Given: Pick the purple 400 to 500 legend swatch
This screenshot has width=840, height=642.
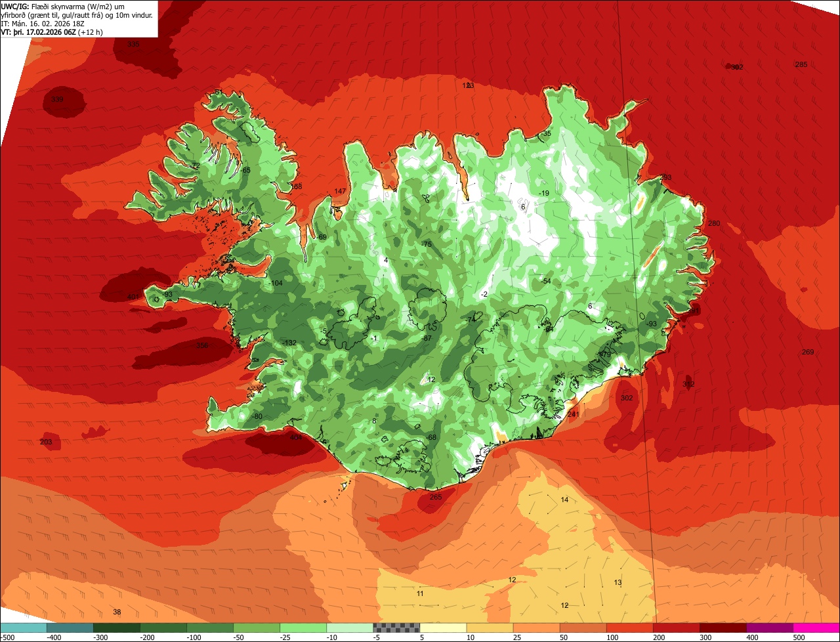Looking at the screenshot, I should [x=770, y=628].
